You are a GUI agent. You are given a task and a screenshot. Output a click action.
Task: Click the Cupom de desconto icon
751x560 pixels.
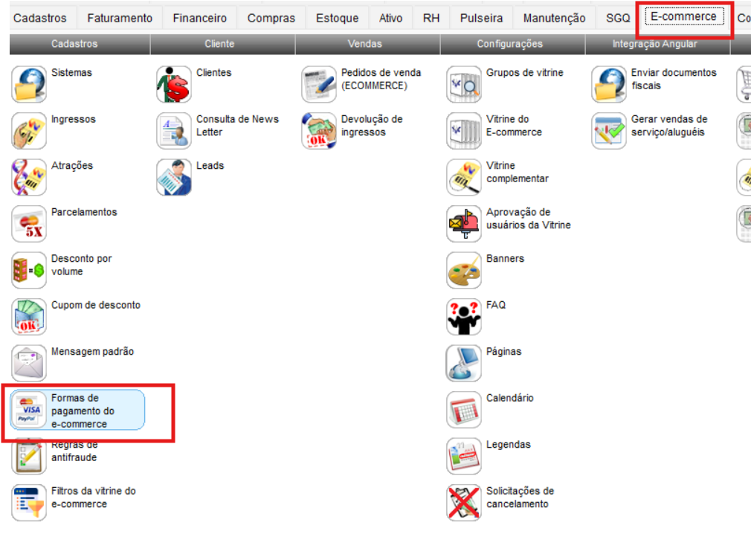tap(29, 317)
